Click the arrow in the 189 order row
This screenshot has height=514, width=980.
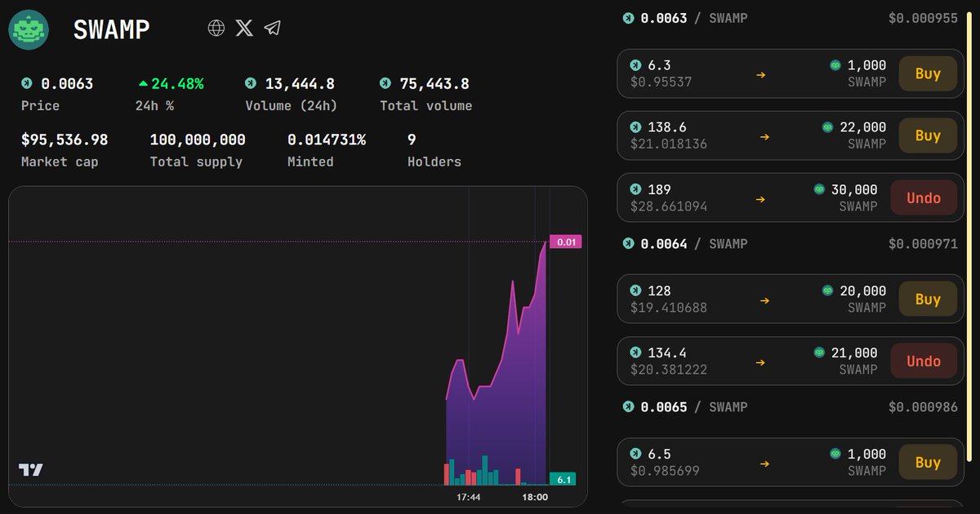pyautogui.click(x=760, y=198)
